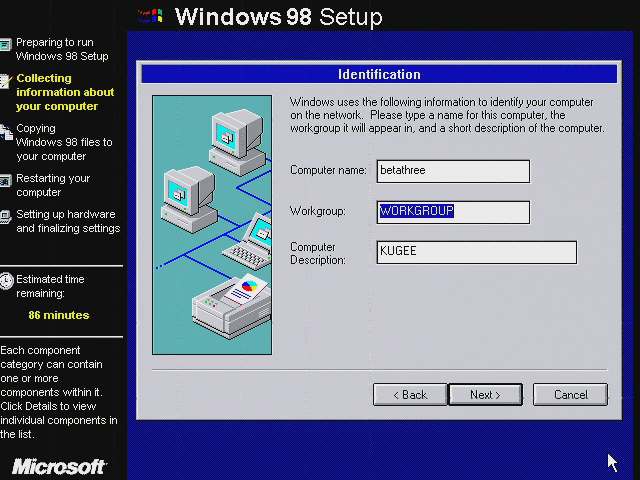Go back with the Back button
This screenshot has width=640, height=480.
(x=410, y=394)
